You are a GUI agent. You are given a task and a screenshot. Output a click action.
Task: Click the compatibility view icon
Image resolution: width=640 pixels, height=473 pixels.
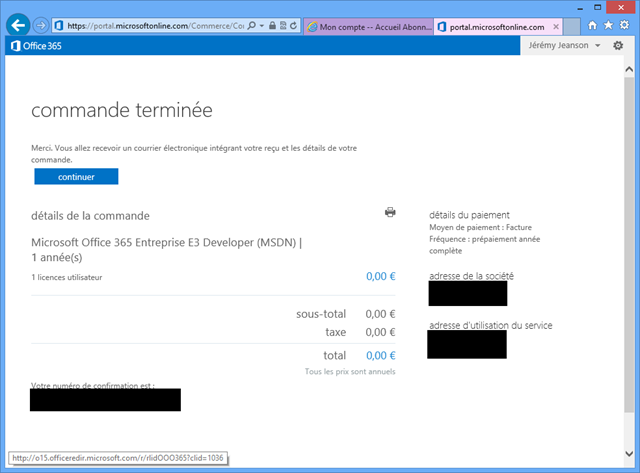(283, 26)
